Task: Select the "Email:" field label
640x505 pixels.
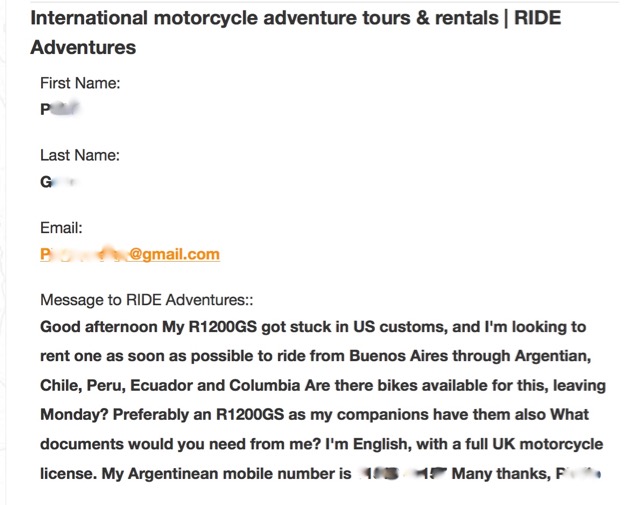Action: (x=61, y=227)
